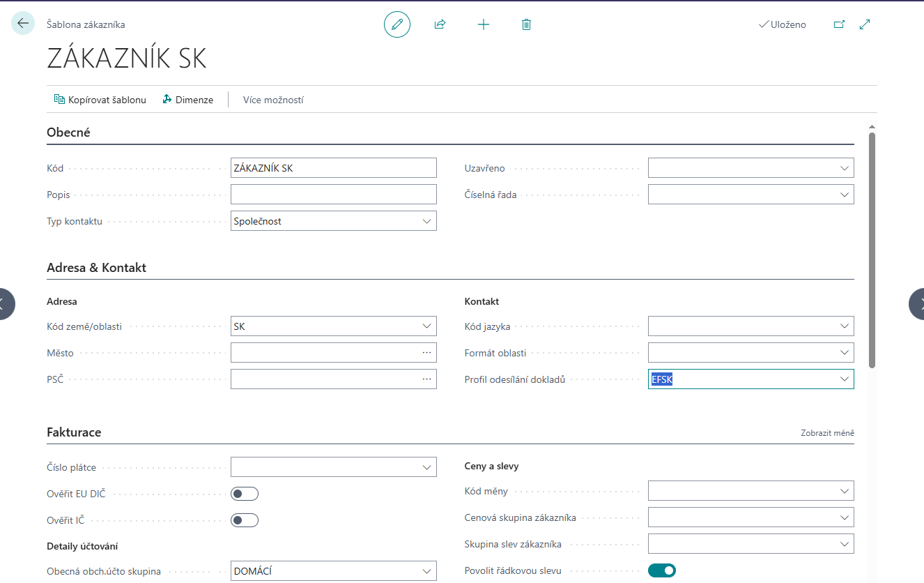This screenshot has width=924, height=583.
Task: Disable Povolit řádkovou slevu switch
Action: pos(662,570)
